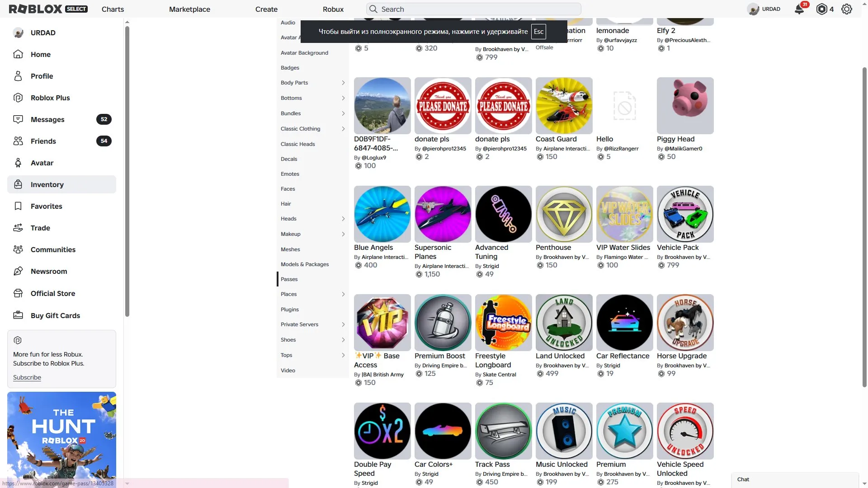Open the Penthouse pass thumbnail
Image resolution: width=868 pixels, height=488 pixels.
(564, 214)
